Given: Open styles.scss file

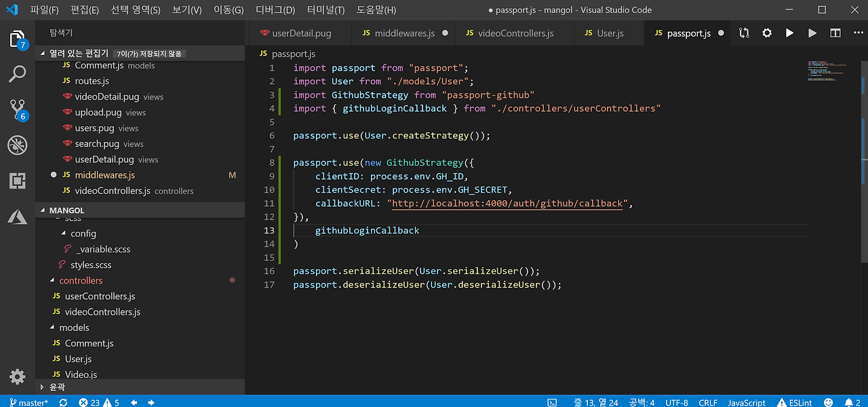Looking at the screenshot, I should tap(91, 265).
